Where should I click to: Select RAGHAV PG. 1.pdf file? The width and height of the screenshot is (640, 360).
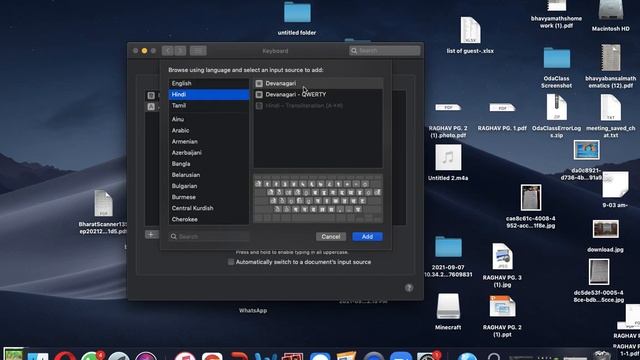(502, 107)
